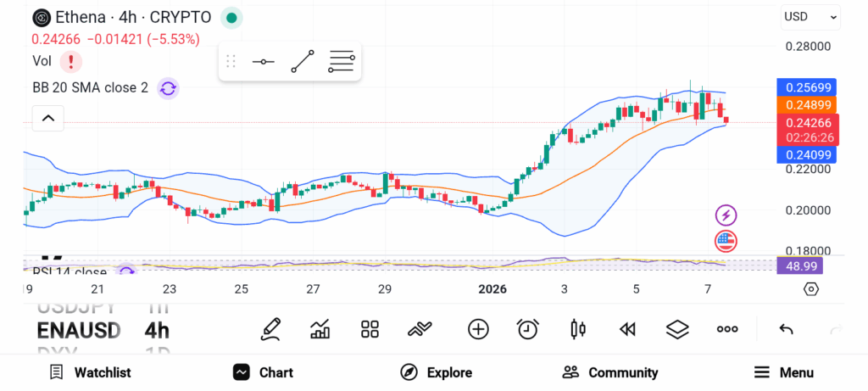Start bar replay with rewind icon
Viewport: 868px width, 391px height.
click(x=627, y=329)
